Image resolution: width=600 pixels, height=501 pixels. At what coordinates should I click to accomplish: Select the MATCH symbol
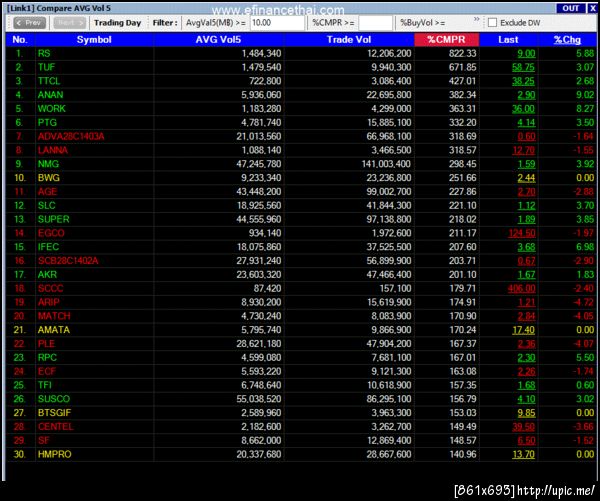(x=54, y=316)
